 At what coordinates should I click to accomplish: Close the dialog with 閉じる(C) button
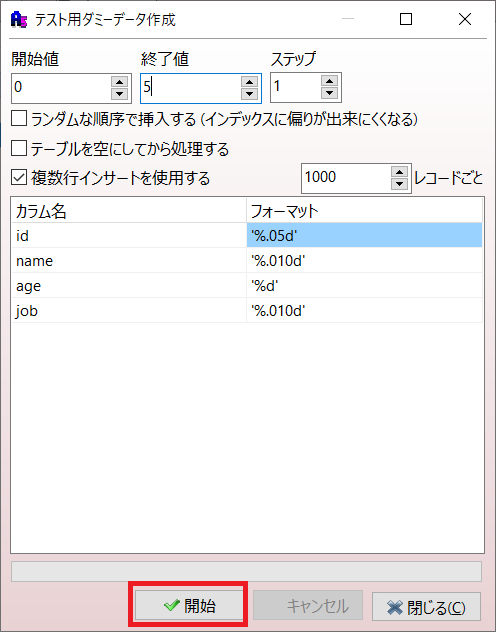426,607
